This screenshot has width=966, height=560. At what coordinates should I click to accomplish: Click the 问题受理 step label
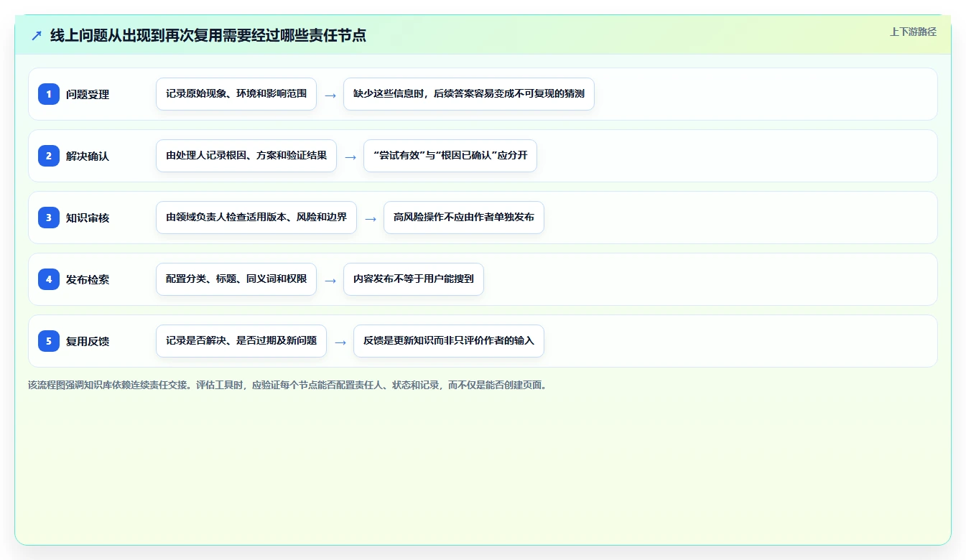coord(88,94)
